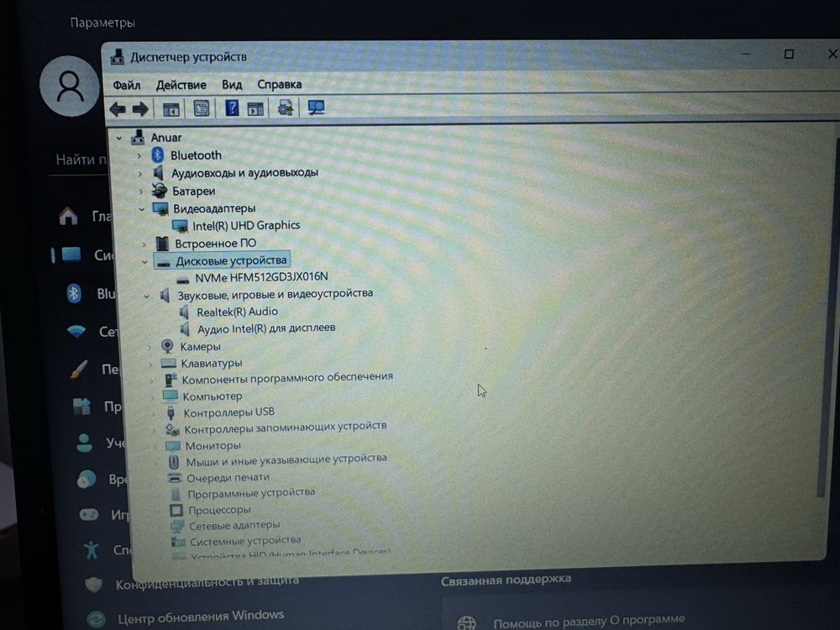This screenshot has height=630, width=840.
Task: Select the Камеры webcam icon
Action: [x=168, y=347]
